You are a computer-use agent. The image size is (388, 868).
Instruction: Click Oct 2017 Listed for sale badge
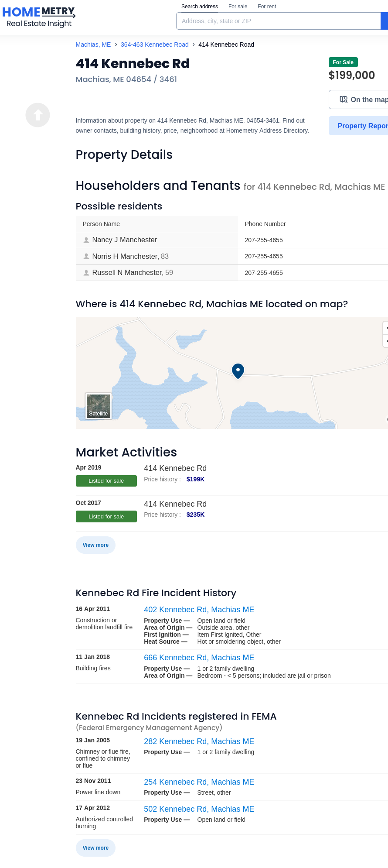tap(106, 517)
